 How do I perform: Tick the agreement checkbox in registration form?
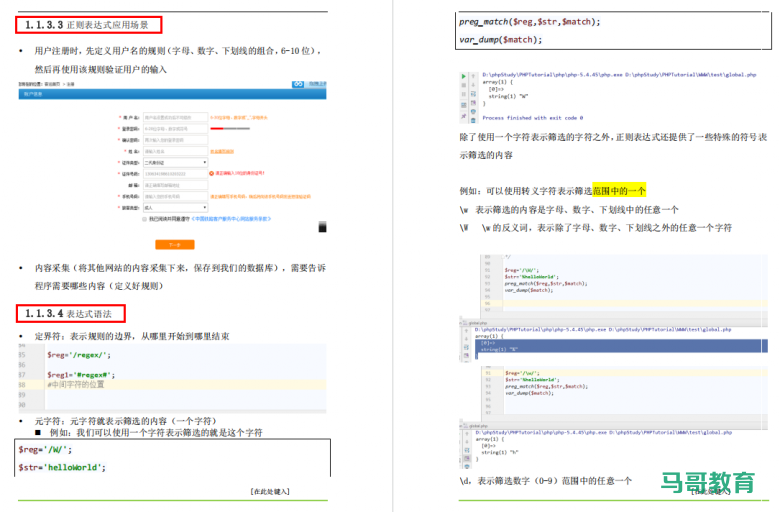(145, 219)
